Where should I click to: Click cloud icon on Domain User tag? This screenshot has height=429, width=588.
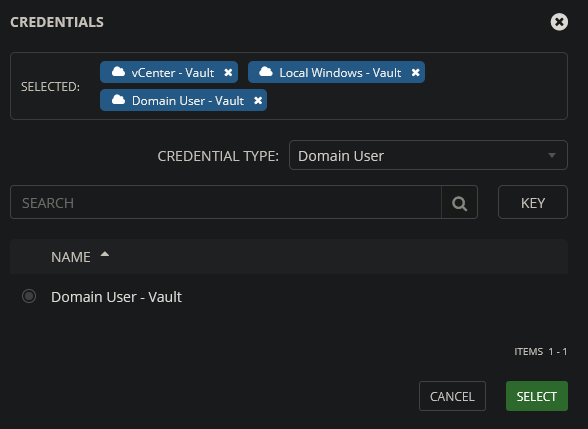pos(118,100)
